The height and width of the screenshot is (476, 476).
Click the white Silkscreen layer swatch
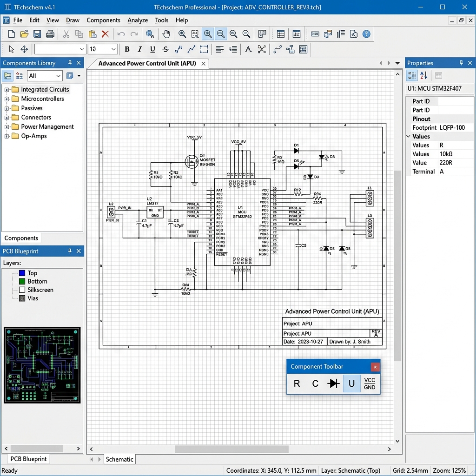[22, 290]
